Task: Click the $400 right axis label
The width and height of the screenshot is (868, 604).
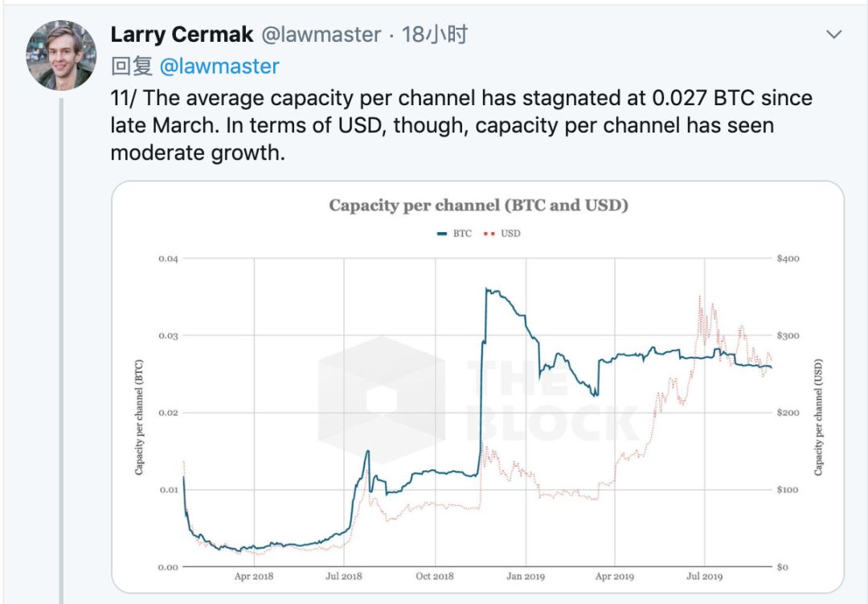Action: (788, 259)
